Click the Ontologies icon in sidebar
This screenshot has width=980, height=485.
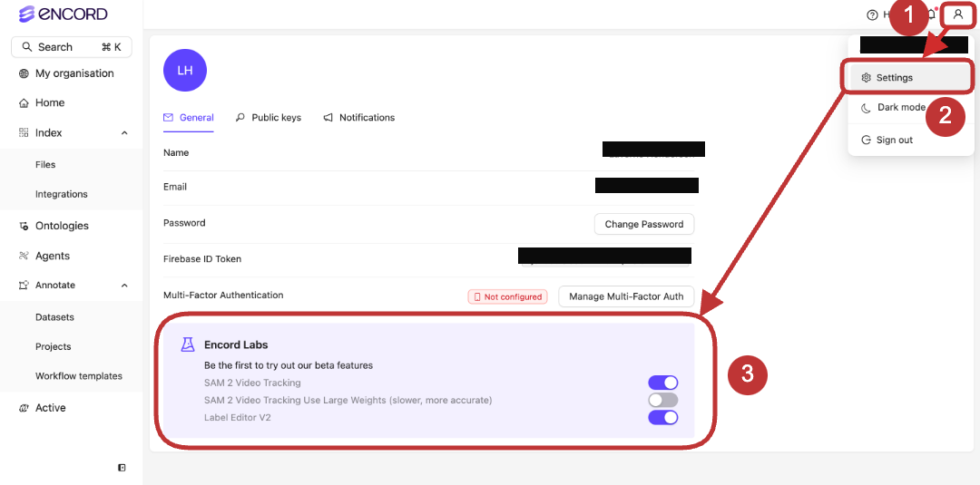(x=24, y=226)
